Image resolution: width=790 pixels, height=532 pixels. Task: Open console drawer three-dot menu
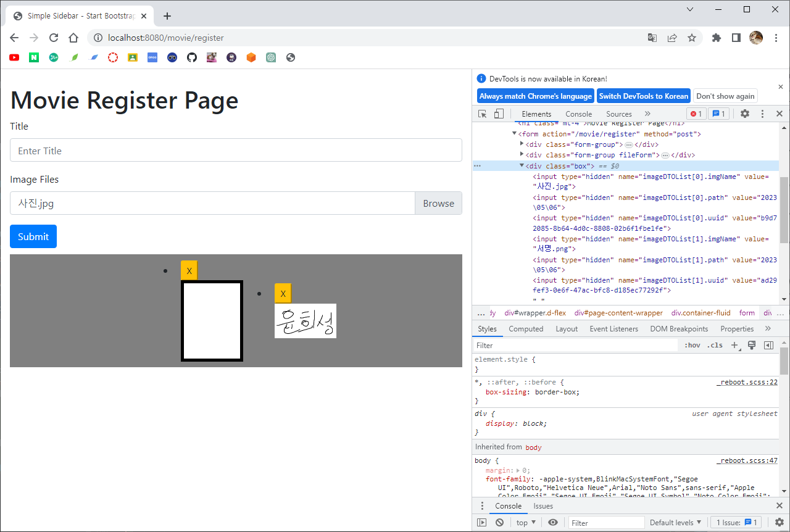tap(483, 506)
